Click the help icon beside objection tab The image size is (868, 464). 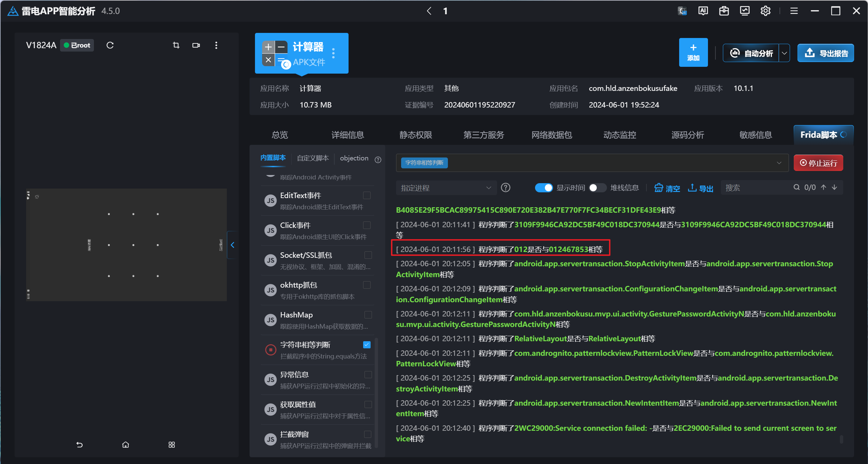pyautogui.click(x=378, y=159)
